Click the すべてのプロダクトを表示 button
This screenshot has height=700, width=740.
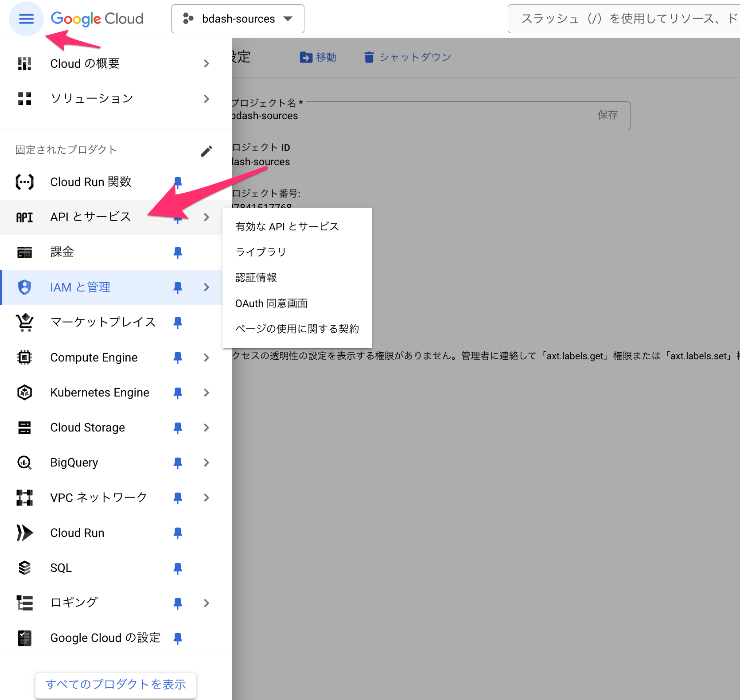pos(115,684)
